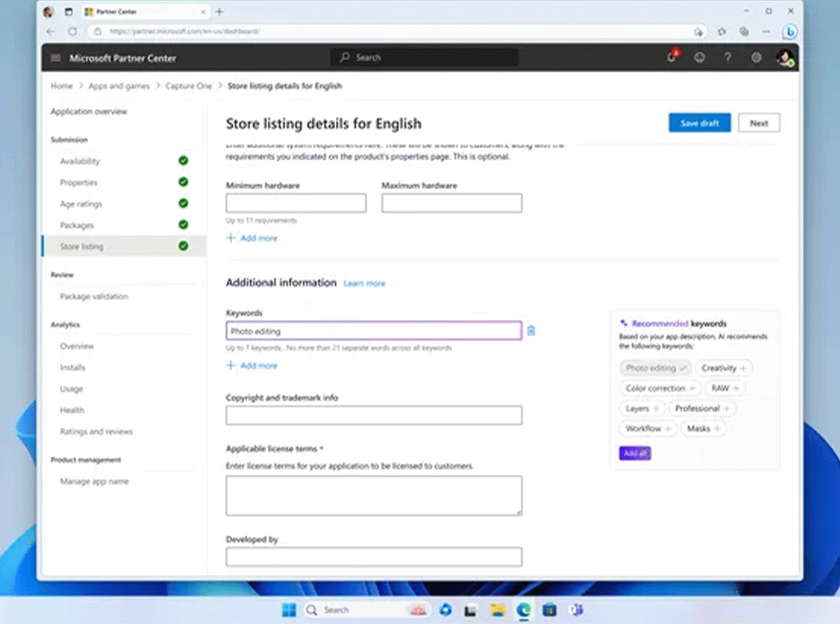This screenshot has height=624, width=840.
Task: Open browser collections icon
Action: click(744, 31)
